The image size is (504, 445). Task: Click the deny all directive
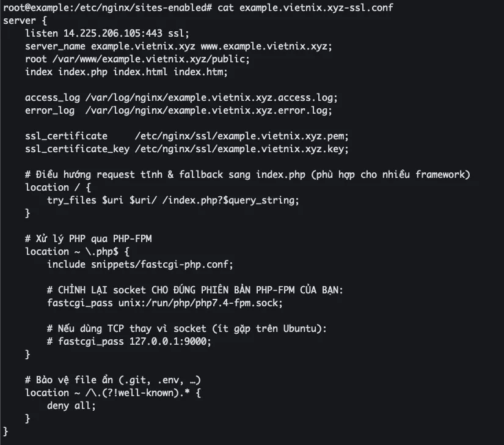[x=71, y=405]
